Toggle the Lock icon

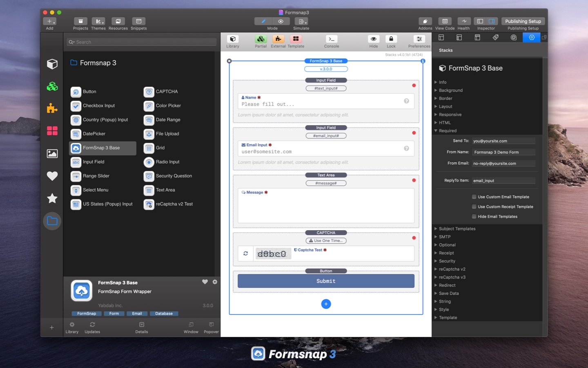391,39
